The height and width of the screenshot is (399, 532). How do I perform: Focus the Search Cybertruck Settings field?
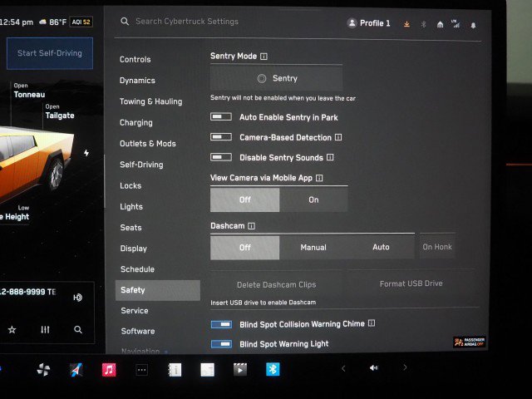pyautogui.click(x=187, y=22)
